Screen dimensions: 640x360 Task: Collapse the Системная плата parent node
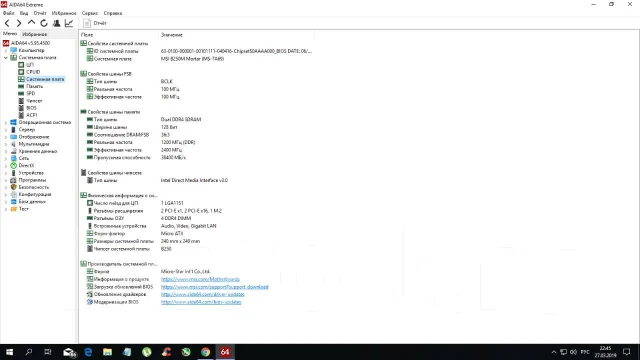coord(6,58)
